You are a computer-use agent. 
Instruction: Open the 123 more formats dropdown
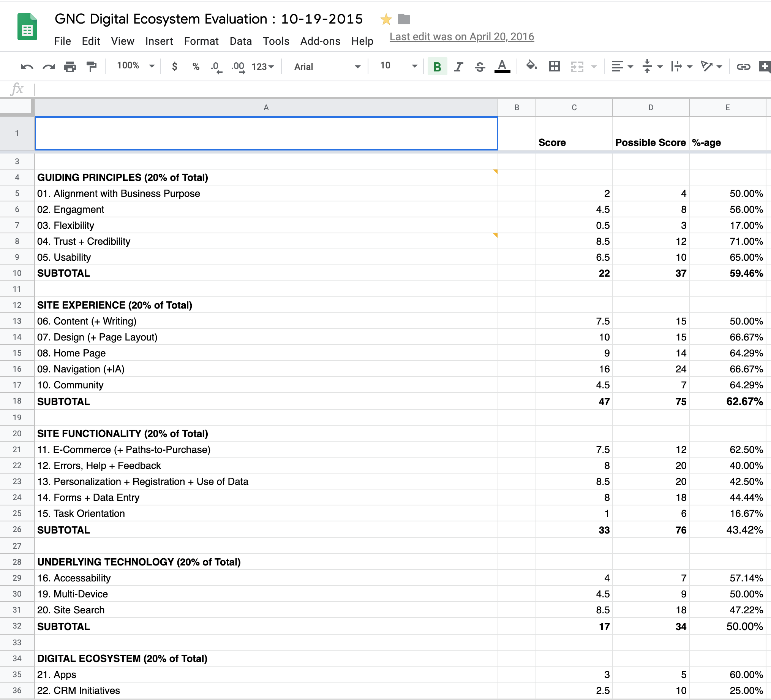[x=263, y=67]
